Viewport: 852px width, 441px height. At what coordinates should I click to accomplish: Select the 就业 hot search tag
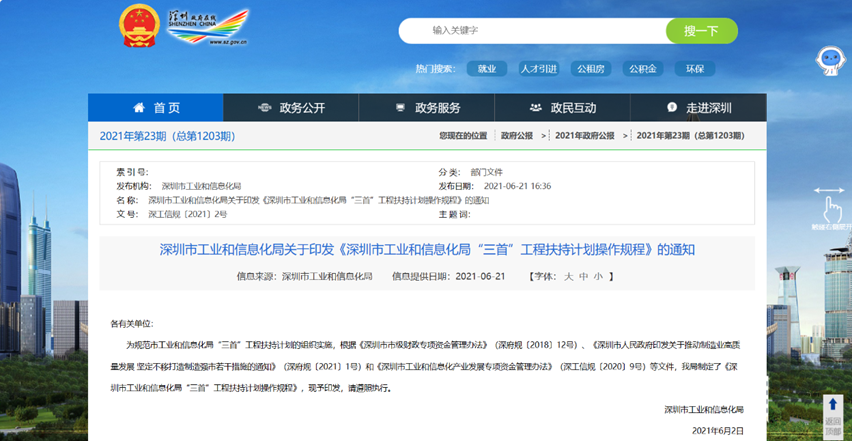point(487,69)
